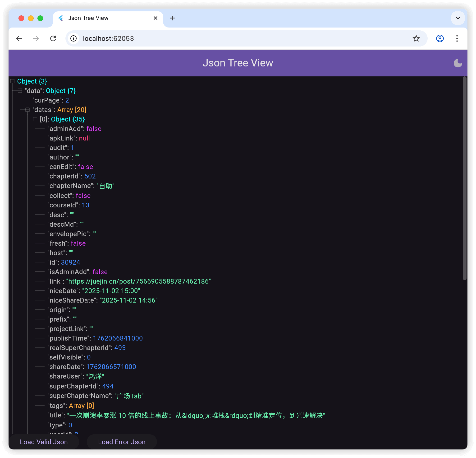
Task: Click the back navigation arrow
Action: tap(19, 38)
